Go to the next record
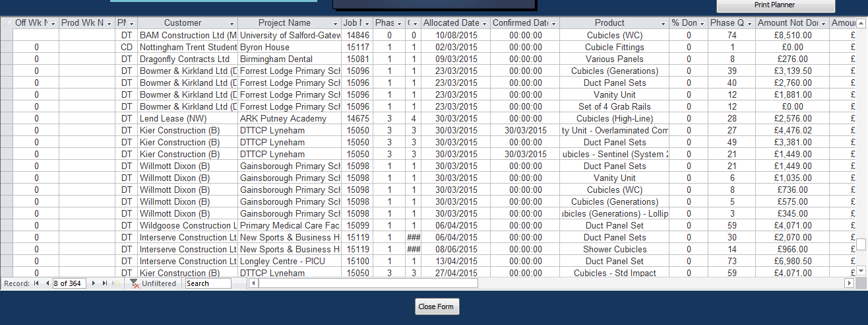The width and height of the screenshot is (868, 325). click(x=94, y=283)
